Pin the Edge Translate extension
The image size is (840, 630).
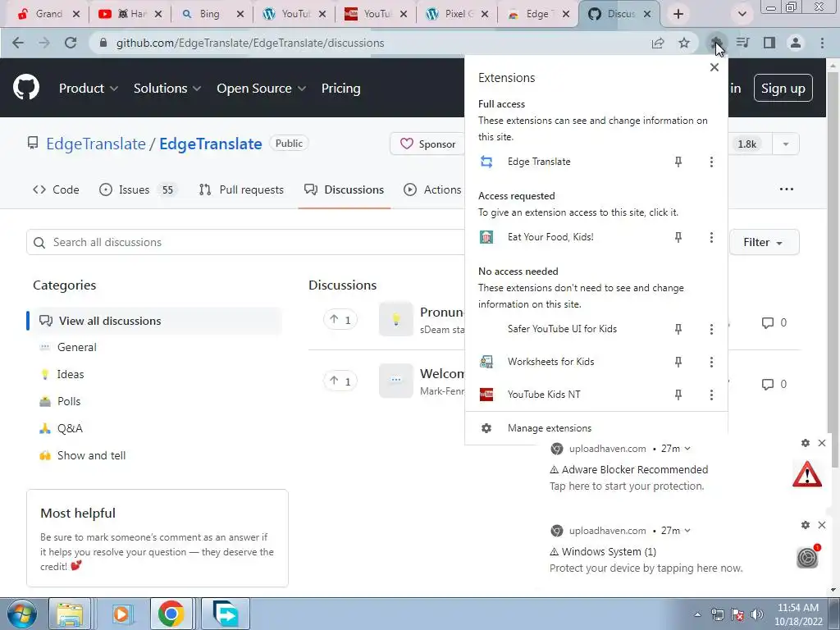pyautogui.click(x=678, y=162)
